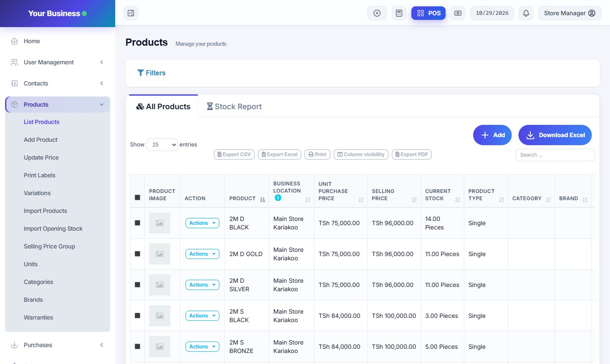Open the POS button
The width and height of the screenshot is (610, 364).
coord(428,13)
